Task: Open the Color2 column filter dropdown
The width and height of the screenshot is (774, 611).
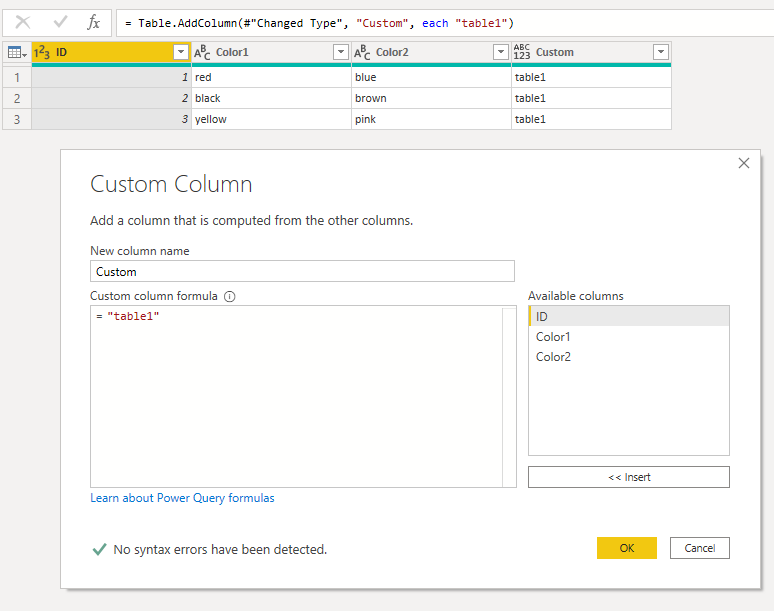Action: pyautogui.click(x=501, y=52)
